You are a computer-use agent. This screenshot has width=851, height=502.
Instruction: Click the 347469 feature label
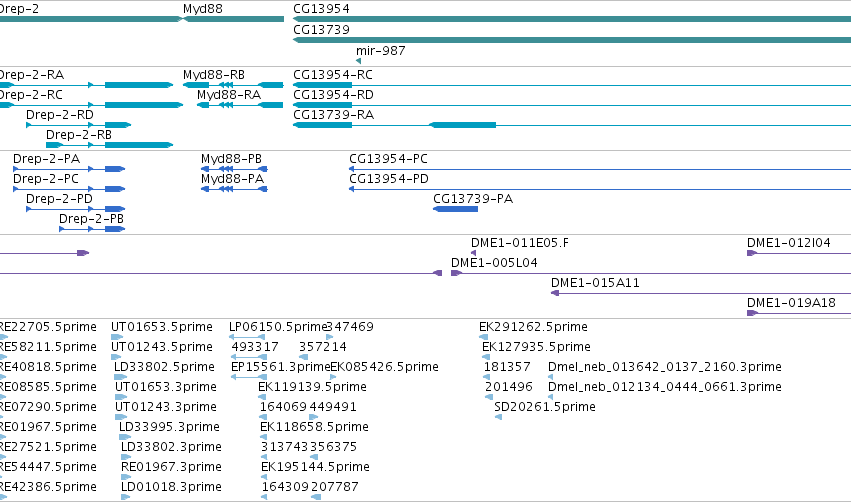click(350, 327)
